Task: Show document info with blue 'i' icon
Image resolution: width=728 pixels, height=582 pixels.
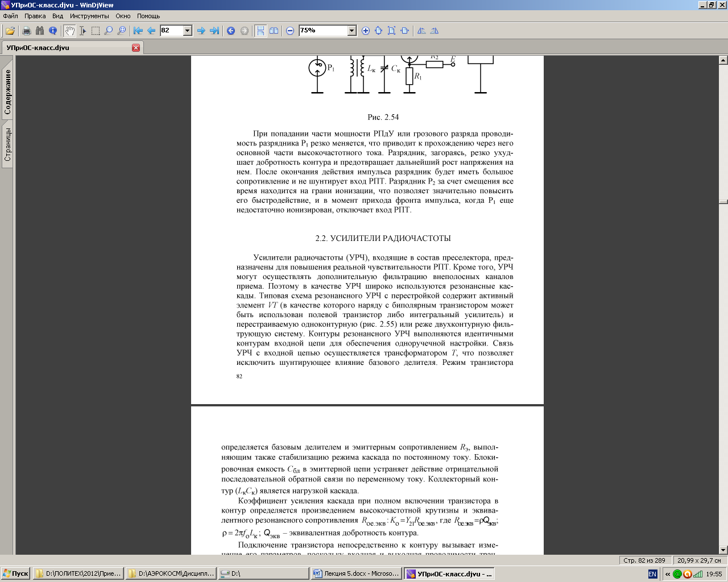Action: pos(53,31)
